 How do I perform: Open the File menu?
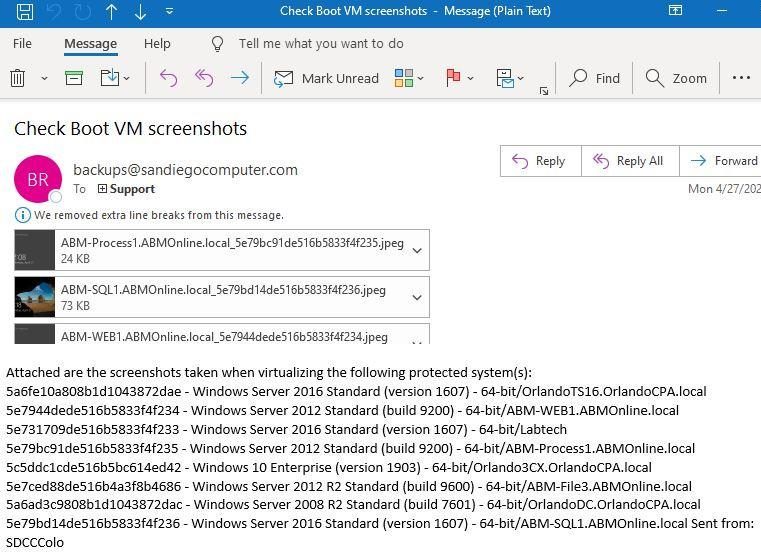[x=22, y=44]
